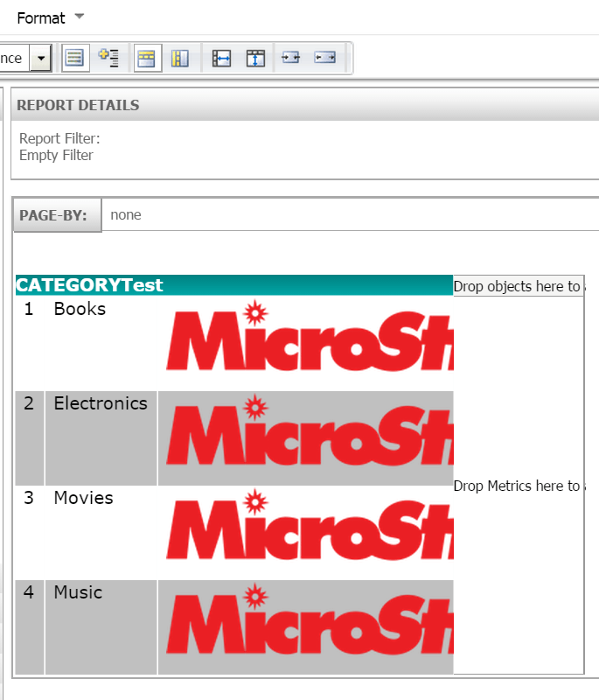Select the Electronics category cell
This screenshot has height=700, width=599.
pos(101,438)
